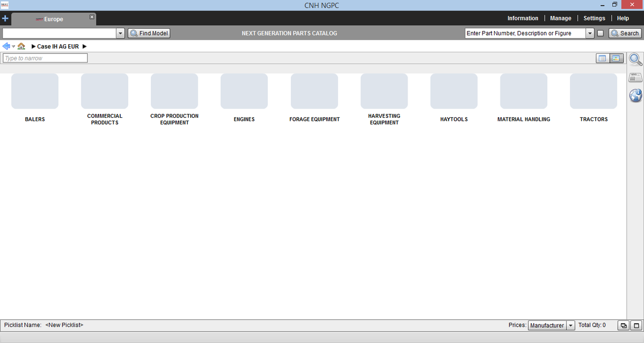The height and width of the screenshot is (343, 644).
Task: Select Case IH AG EUR breadcrumb
Action: pos(58,46)
